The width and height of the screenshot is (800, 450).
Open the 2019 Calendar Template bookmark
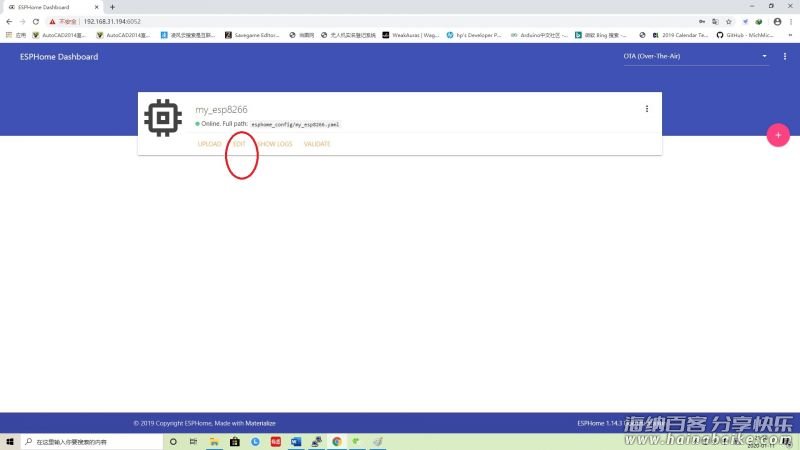680,35
